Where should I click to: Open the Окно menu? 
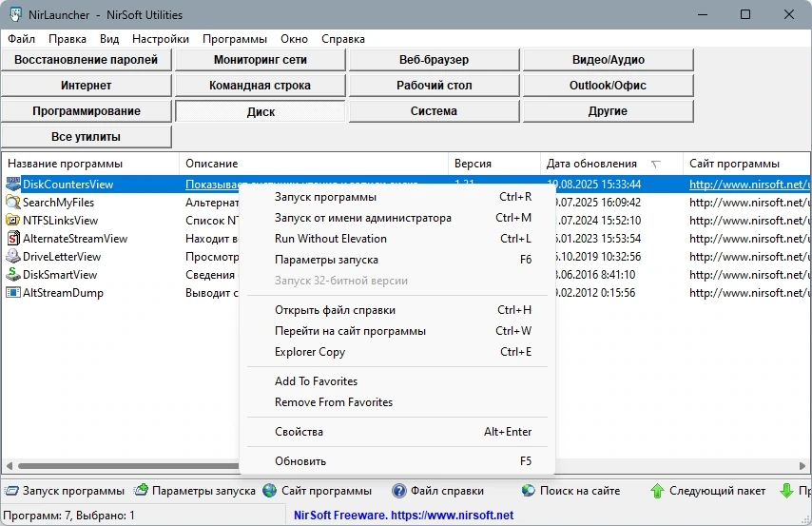294,39
